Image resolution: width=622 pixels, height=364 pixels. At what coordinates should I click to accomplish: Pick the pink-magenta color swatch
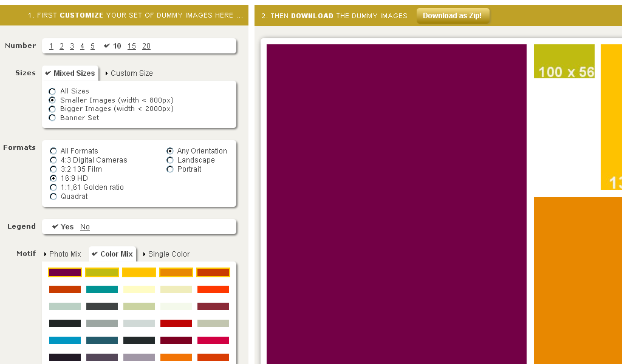pyautogui.click(x=213, y=340)
